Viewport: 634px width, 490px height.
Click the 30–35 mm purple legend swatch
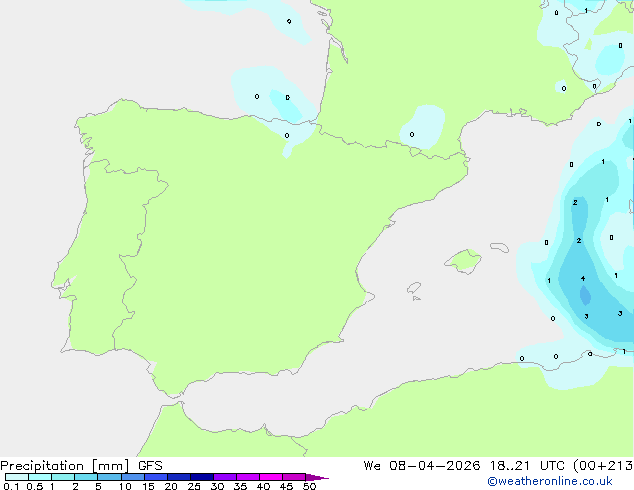point(225,477)
